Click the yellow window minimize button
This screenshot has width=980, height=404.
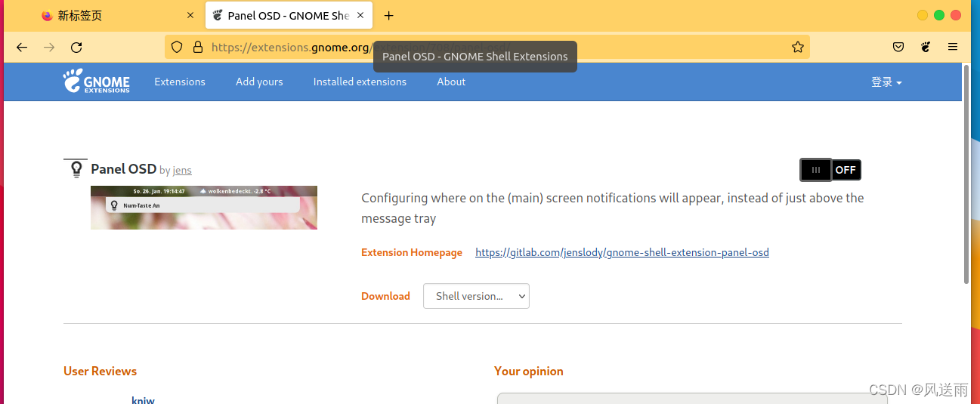click(923, 15)
